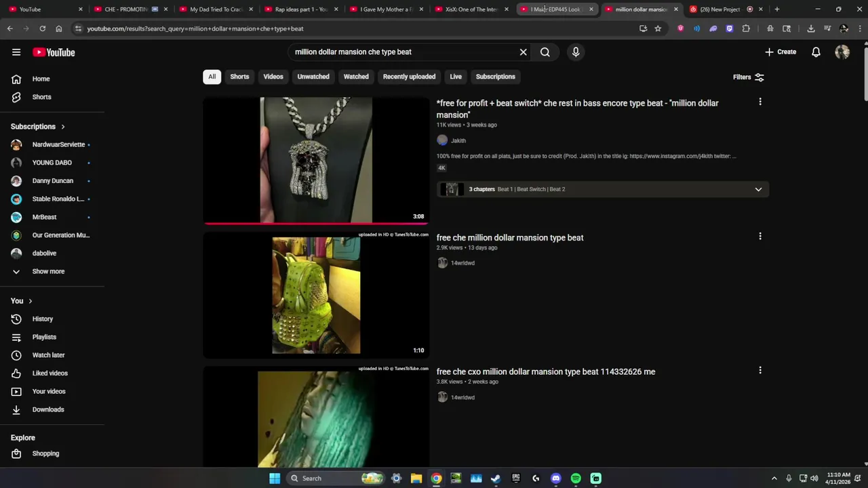This screenshot has height=488, width=868.
Task: Switch to the 'CHE - PROMOTIN' browser tab
Action: tap(126, 9)
